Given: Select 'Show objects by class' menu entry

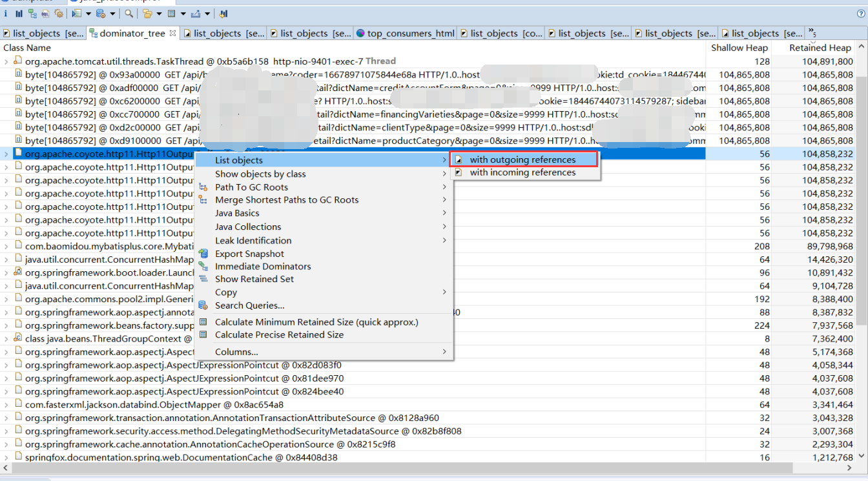Looking at the screenshot, I should point(323,174).
